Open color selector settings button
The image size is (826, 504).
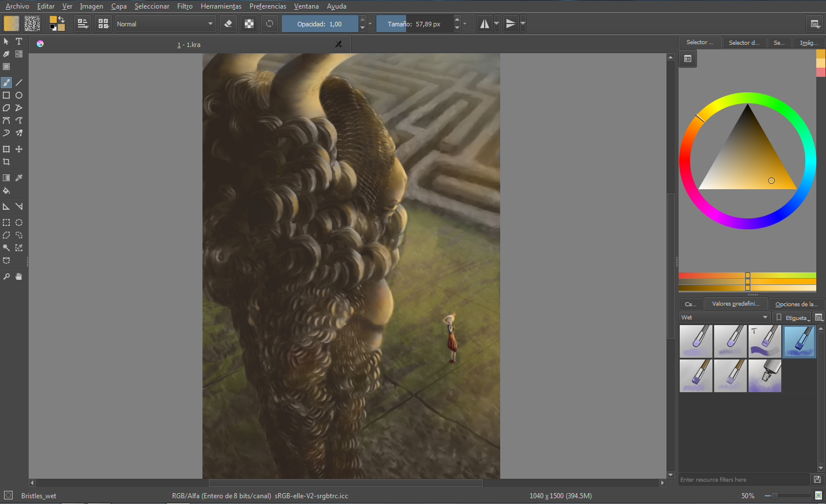688,58
